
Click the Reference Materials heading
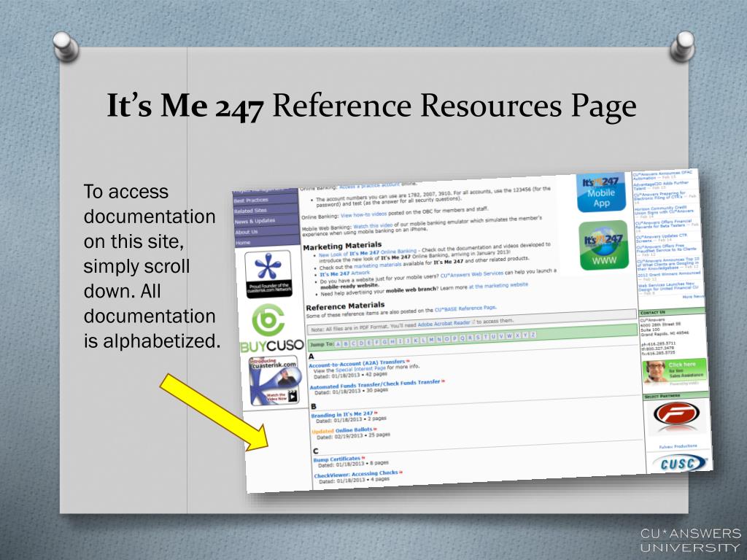click(345, 306)
